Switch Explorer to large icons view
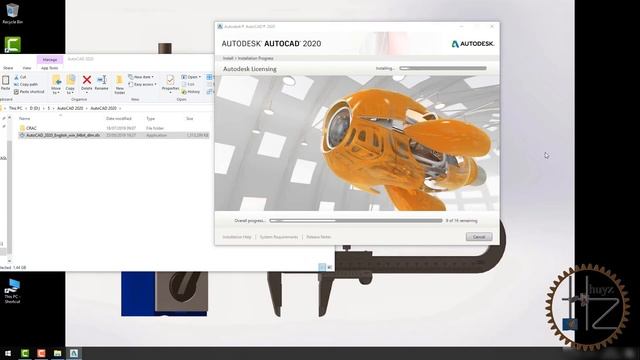Image resolution: width=640 pixels, height=360 pixels. pos(329,267)
